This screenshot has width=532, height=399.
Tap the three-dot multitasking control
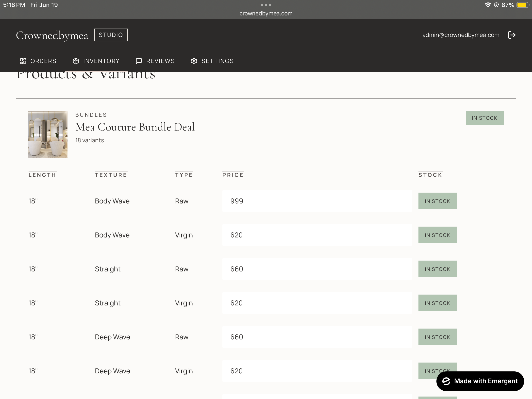pos(266,5)
